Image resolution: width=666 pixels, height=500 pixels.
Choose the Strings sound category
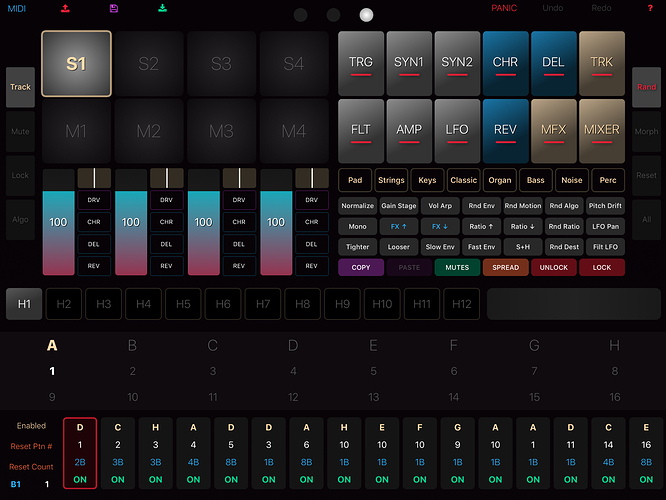pos(391,180)
